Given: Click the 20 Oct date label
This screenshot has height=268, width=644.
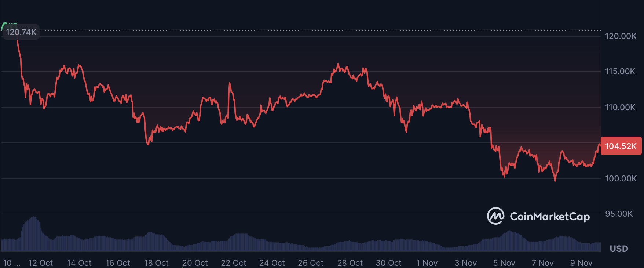Looking at the screenshot, I should tap(195, 263).
